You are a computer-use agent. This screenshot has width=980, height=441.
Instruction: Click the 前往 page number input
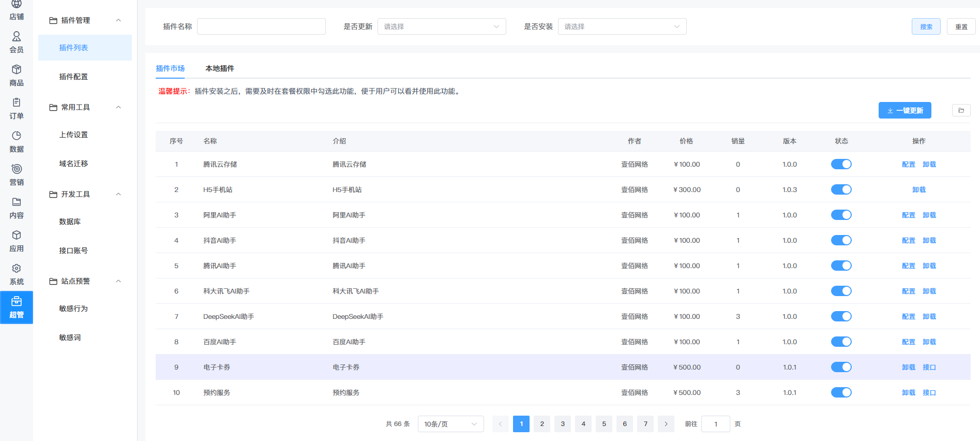[x=716, y=424]
